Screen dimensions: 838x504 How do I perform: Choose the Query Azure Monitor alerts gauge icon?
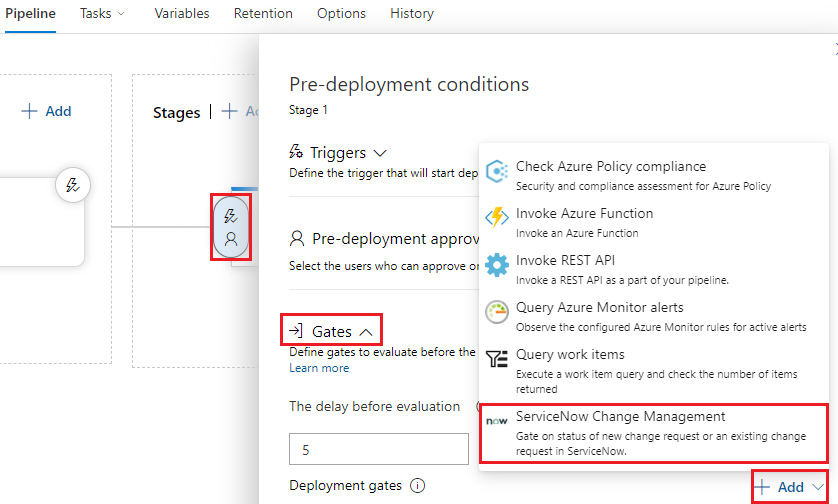(x=496, y=312)
